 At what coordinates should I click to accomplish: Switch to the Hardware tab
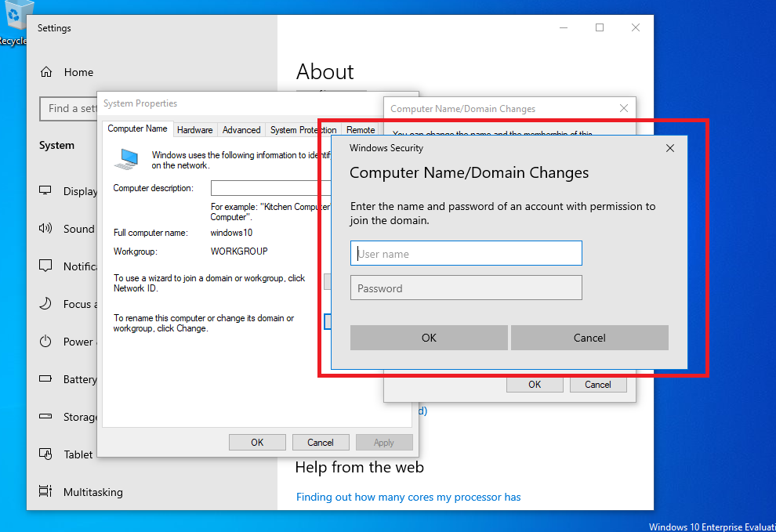[194, 130]
